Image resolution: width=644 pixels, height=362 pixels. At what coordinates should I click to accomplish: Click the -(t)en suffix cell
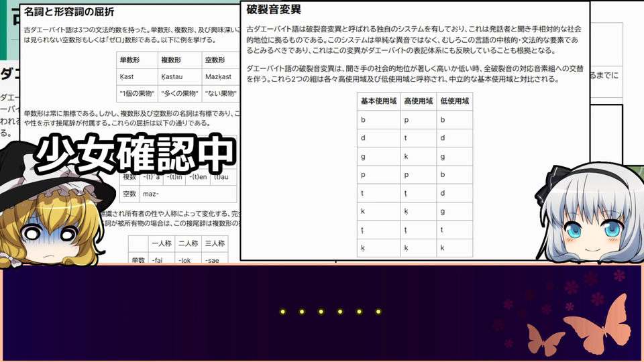coord(198,177)
